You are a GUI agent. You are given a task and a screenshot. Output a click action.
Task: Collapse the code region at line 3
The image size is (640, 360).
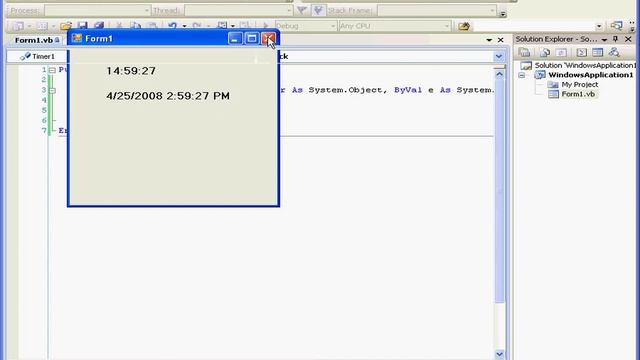pos(52,90)
